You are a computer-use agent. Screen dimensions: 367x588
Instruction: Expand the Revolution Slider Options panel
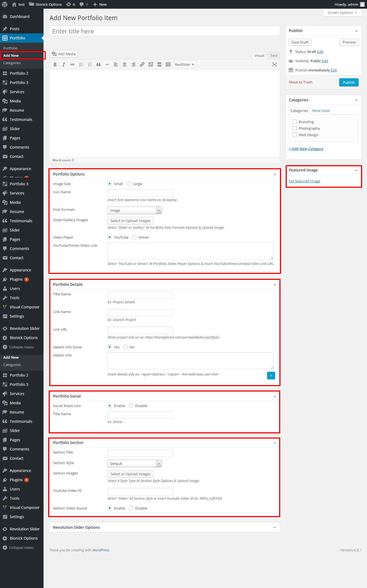(275, 527)
